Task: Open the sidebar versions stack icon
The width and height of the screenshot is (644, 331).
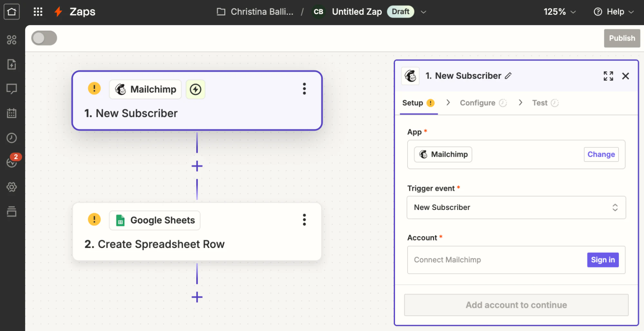Action: coord(12,212)
